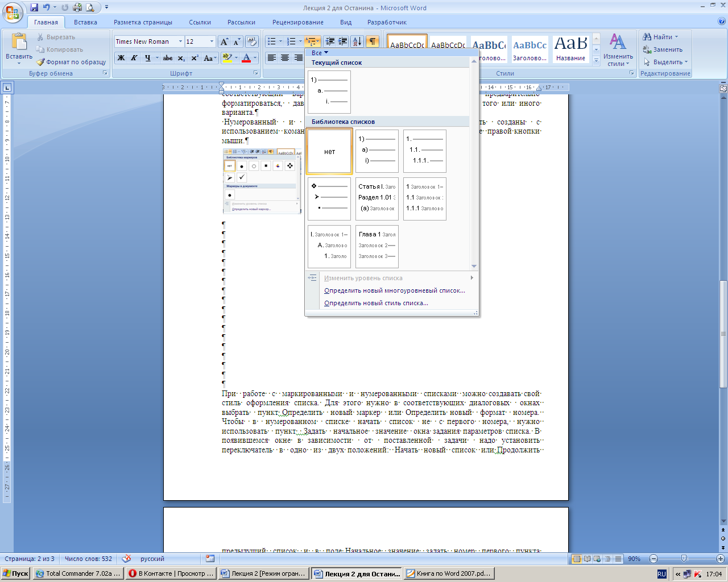Image resolution: width=728 pixels, height=582 pixels.
Task: Click the русский language indicator in status bar
Action: point(152,559)
